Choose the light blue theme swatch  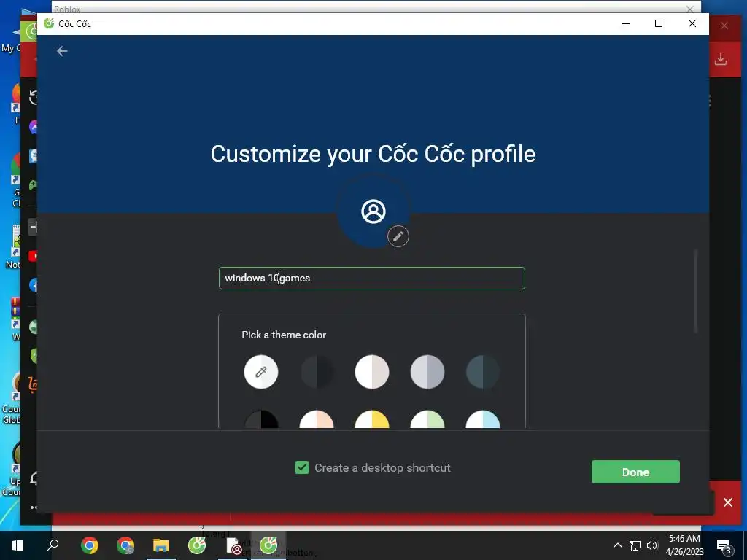(483, 419)
